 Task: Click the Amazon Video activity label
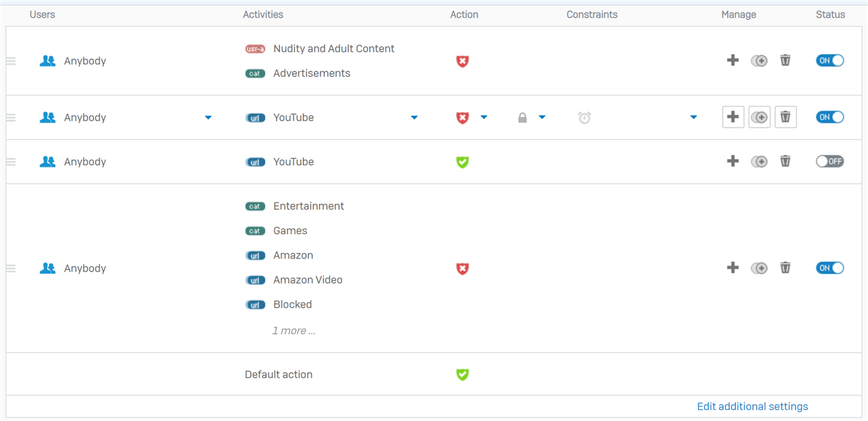tap(308, 280)
